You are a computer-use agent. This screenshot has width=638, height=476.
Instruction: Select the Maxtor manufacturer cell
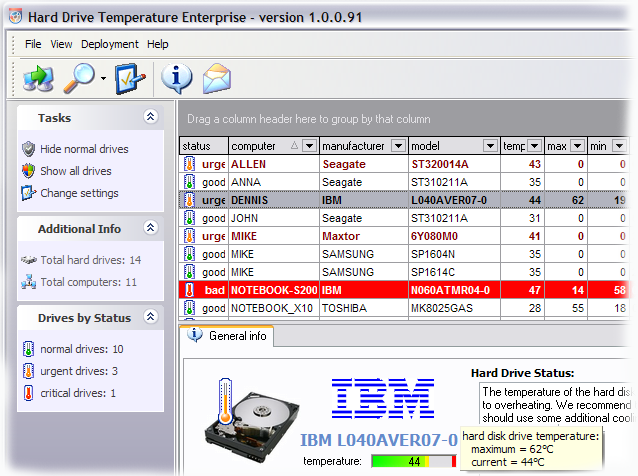pos(364,236)
